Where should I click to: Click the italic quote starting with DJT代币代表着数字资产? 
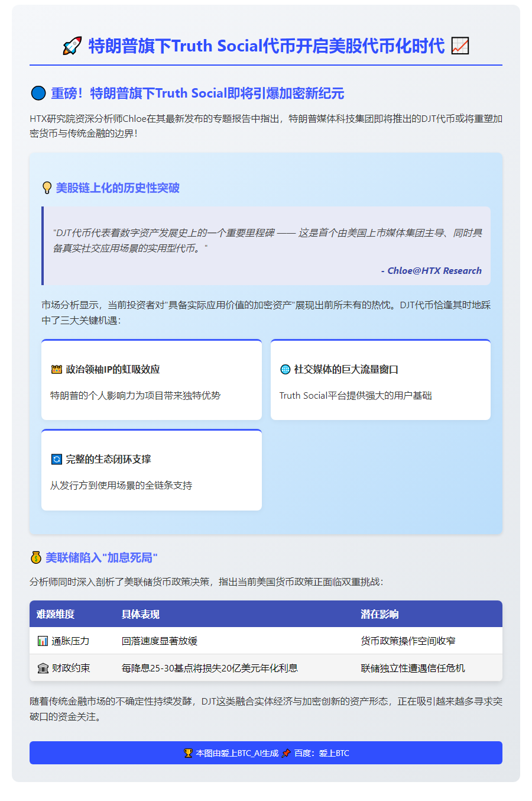268,241
